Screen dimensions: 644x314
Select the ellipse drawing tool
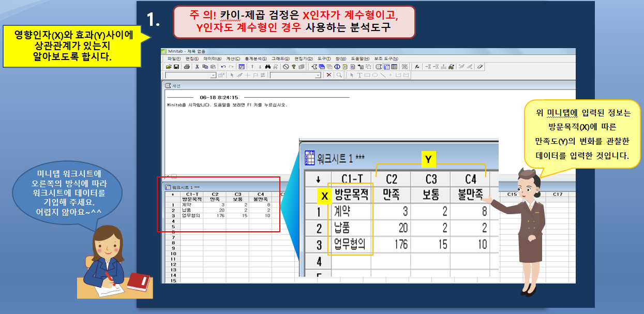click(x=375, y=75)
